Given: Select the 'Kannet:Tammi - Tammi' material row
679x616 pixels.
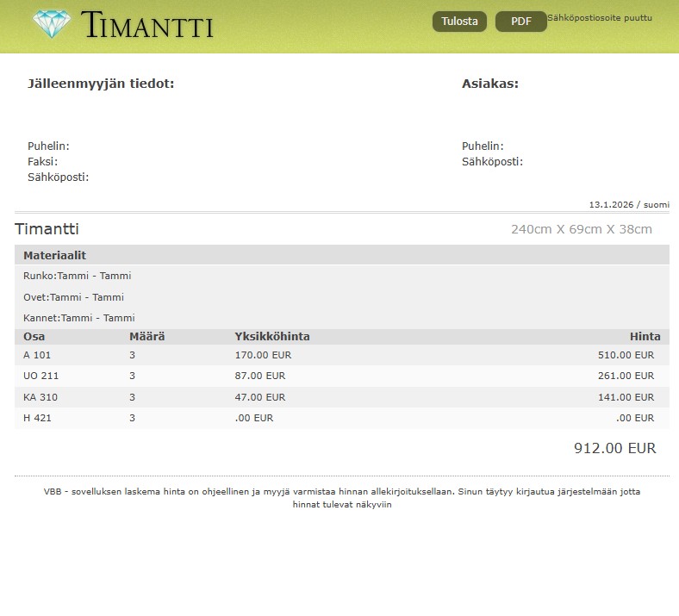Looking at the screenshot, I should click(78, 318).
